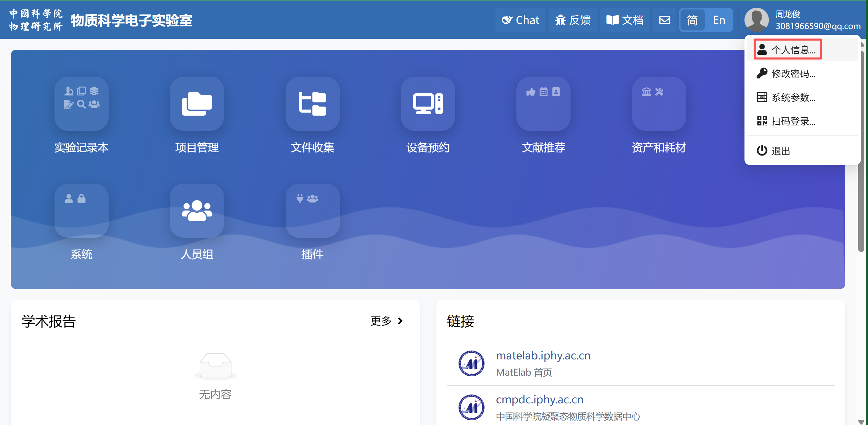Switch interface language to En
This screenshot has height=425, width=868.
click(719, 20)
